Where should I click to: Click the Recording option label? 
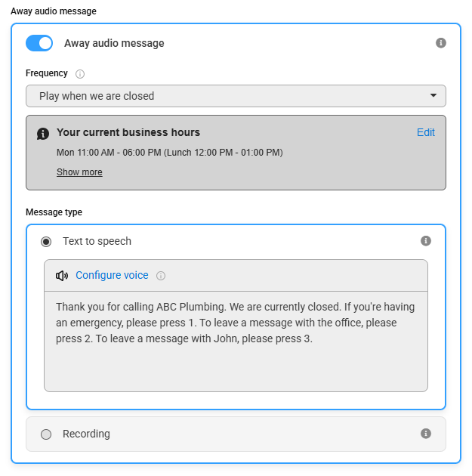pos(86,434)
